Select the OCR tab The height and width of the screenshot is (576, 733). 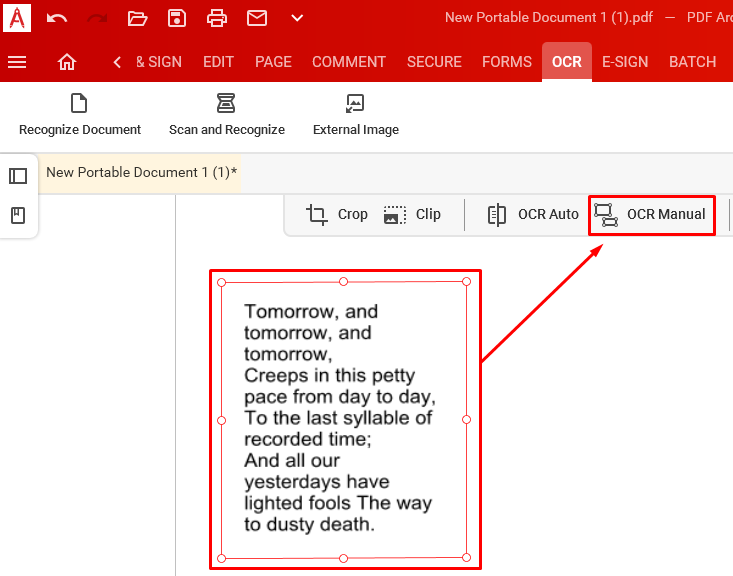pyautogui.click(x=567, y=62)
